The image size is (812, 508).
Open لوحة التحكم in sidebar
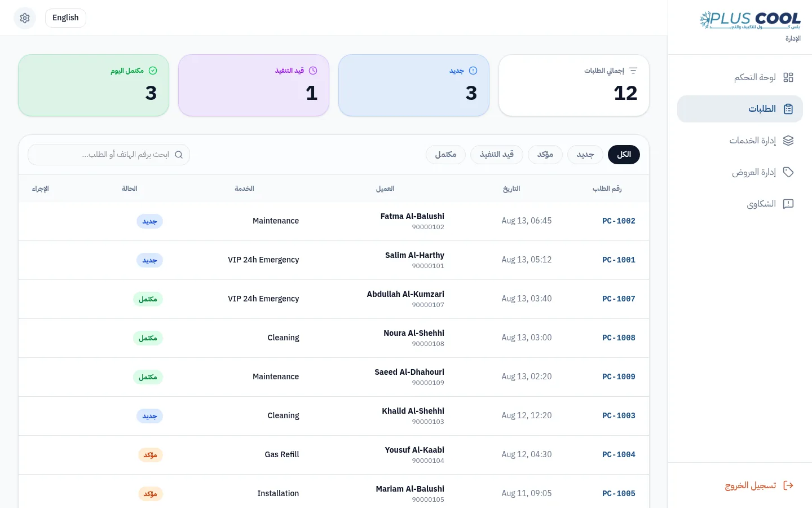(x=740, y=77)
